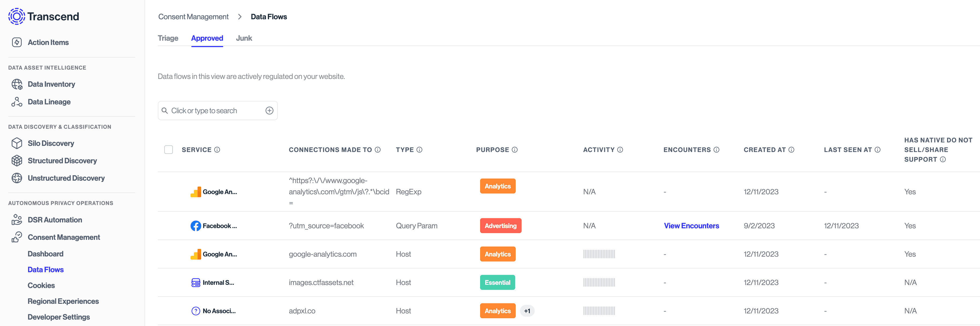
Task: Click info icon next to Encounters header
Action: click(x=716, y=150)
